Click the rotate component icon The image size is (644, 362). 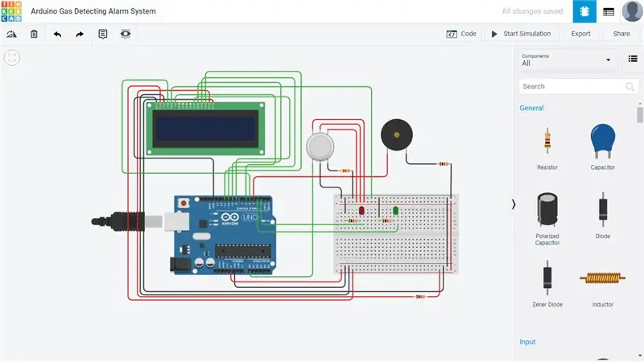coord(11,34)
